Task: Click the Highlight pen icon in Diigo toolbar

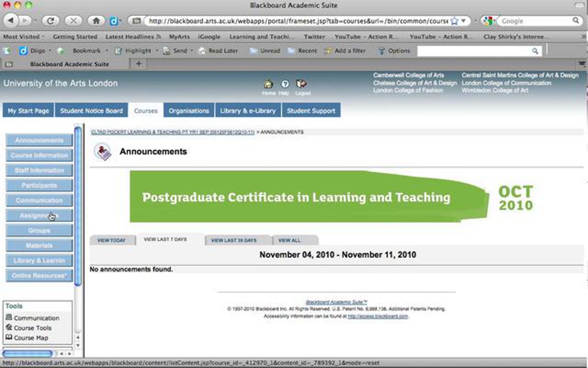Action: [x=119, y=51]
